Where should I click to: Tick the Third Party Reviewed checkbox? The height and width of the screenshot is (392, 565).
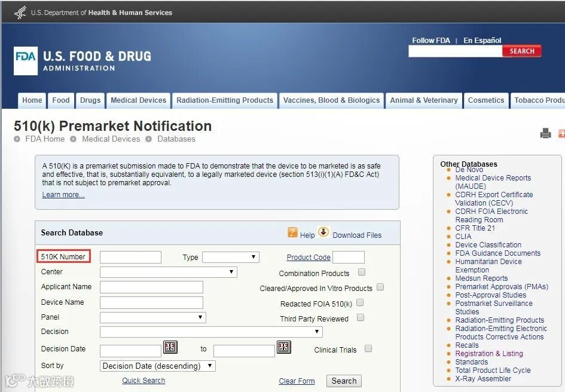click(x=361, y=317)
